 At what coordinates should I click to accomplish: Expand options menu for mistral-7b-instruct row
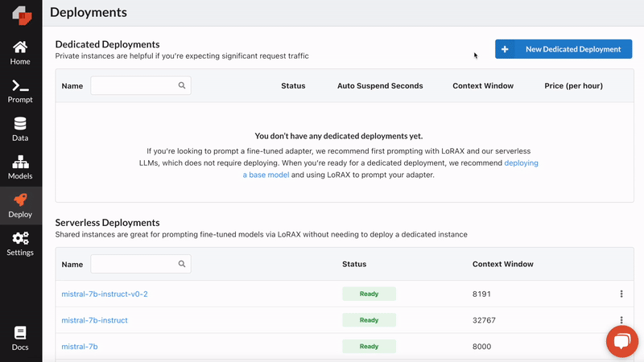click(x=621, y=320)
